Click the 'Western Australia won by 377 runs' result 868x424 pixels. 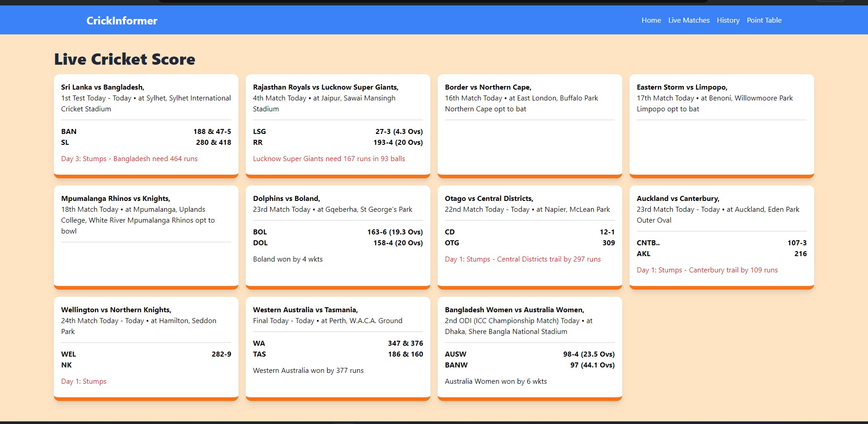tap(308, 371)
